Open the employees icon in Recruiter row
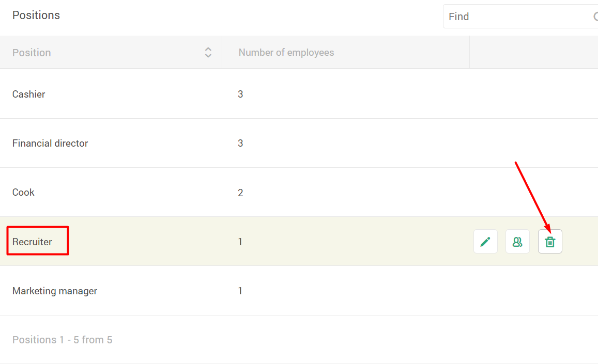598x364 pixels. (x=517, y=242)
